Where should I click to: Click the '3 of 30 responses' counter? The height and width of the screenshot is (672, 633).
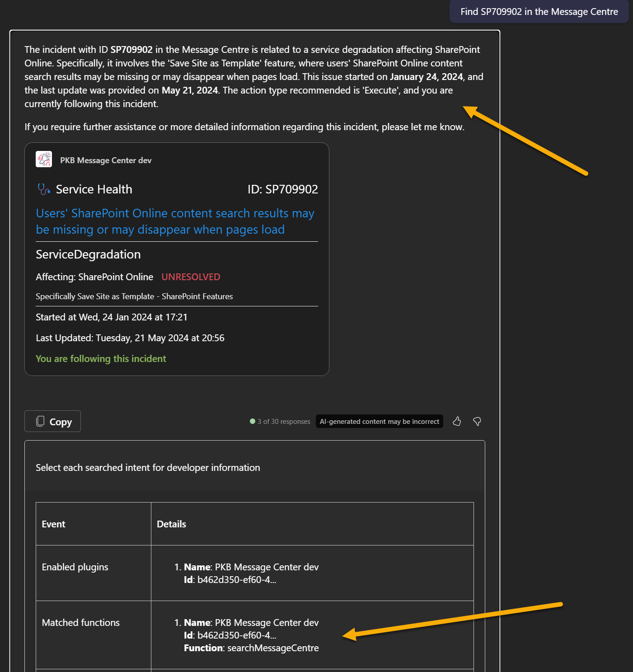tap(284, 422)
